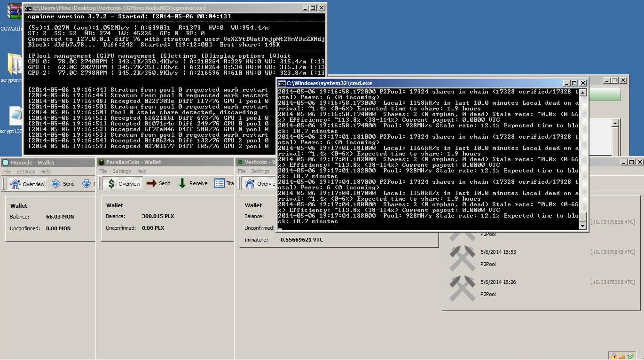Click the network connections bars status icon
The width and height of the screenshot is (644, 360).
tap(622, 356)
